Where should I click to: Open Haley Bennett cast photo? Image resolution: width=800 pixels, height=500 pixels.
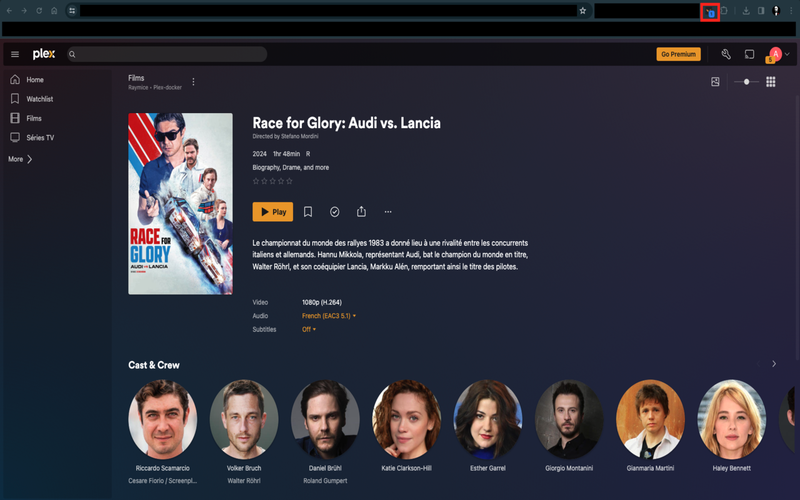pyautogui.click(x=732, y=419)
